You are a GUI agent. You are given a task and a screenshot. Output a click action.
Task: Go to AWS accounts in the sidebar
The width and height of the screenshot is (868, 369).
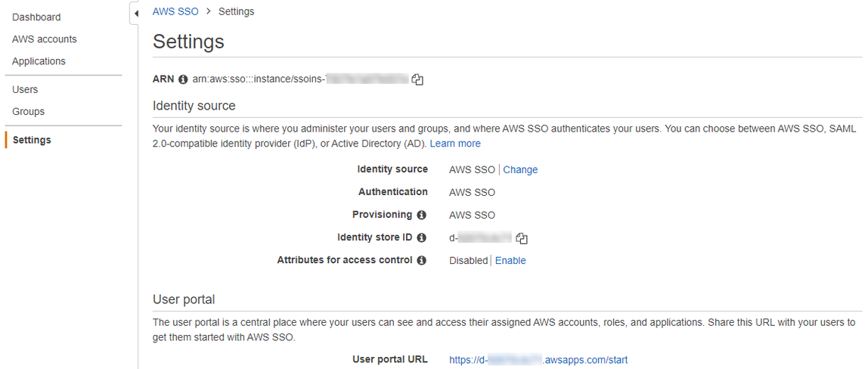(x=45, y=39)
